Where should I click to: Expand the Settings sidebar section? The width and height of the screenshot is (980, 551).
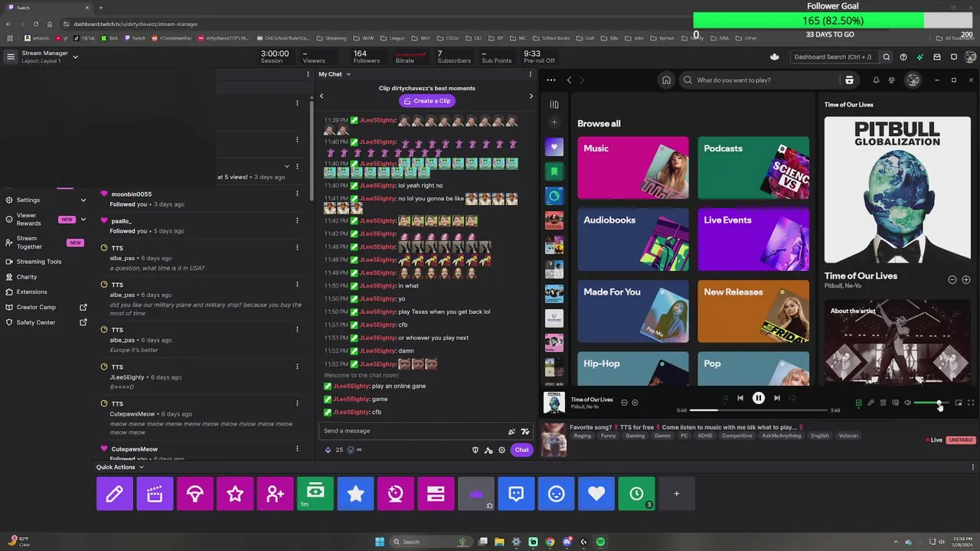pyautogui.click(x=83, y=201)
